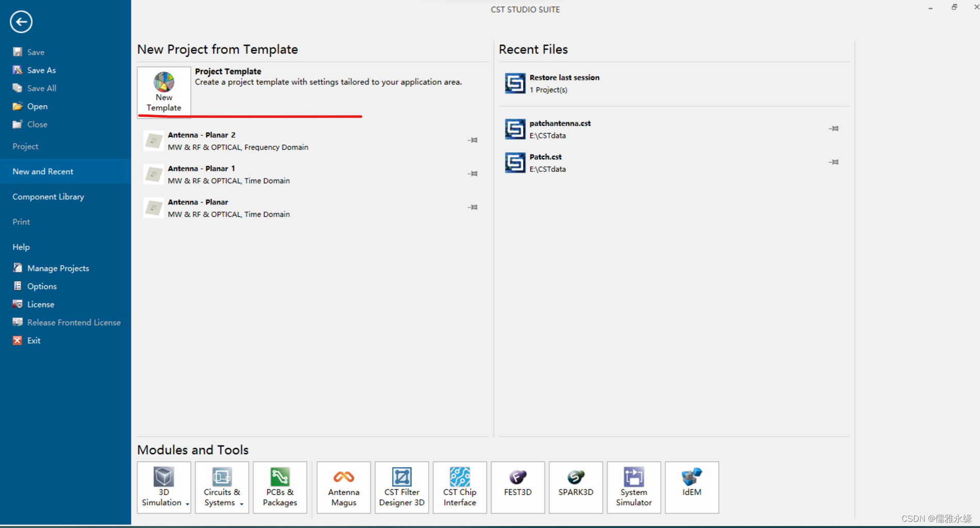
Task: Click the Save All icon
Action: coord(18,88)
